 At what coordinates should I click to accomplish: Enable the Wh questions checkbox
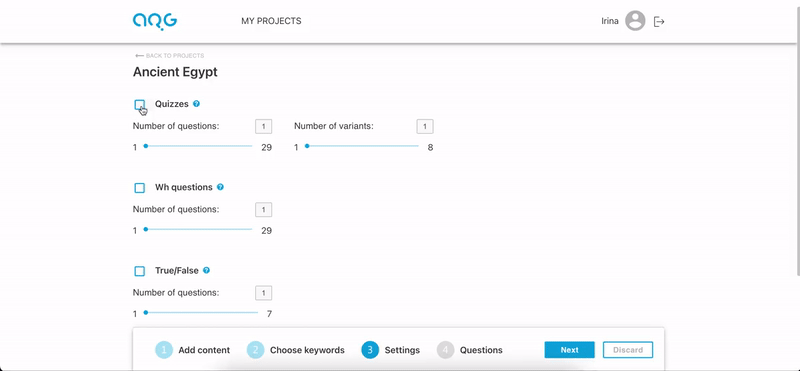(x=139, y=188)
